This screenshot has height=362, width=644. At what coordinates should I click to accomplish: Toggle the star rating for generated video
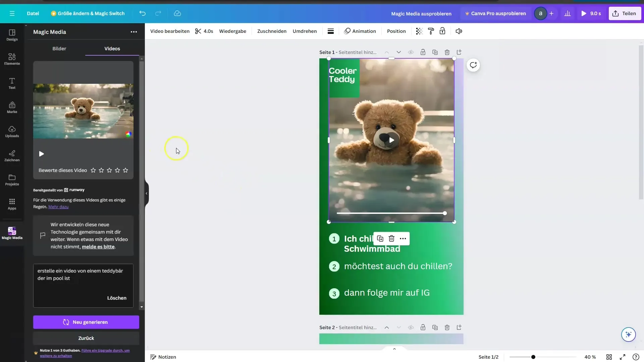93,170
